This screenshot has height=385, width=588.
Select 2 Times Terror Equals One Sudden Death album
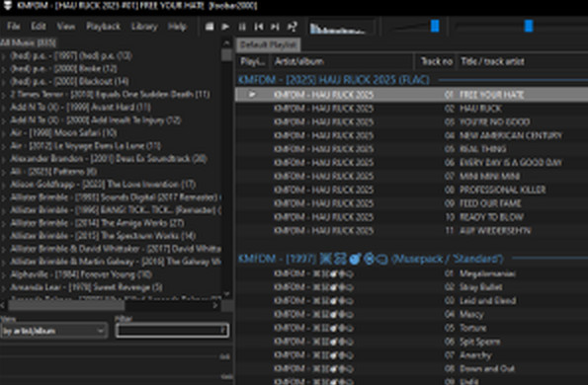(110, 94)
